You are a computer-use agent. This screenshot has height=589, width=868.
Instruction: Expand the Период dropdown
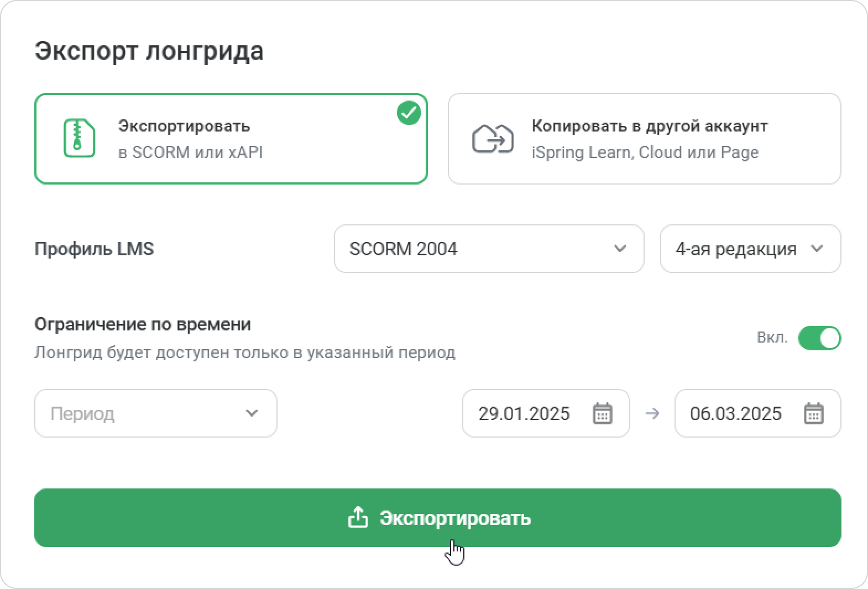tap(156, 413)
